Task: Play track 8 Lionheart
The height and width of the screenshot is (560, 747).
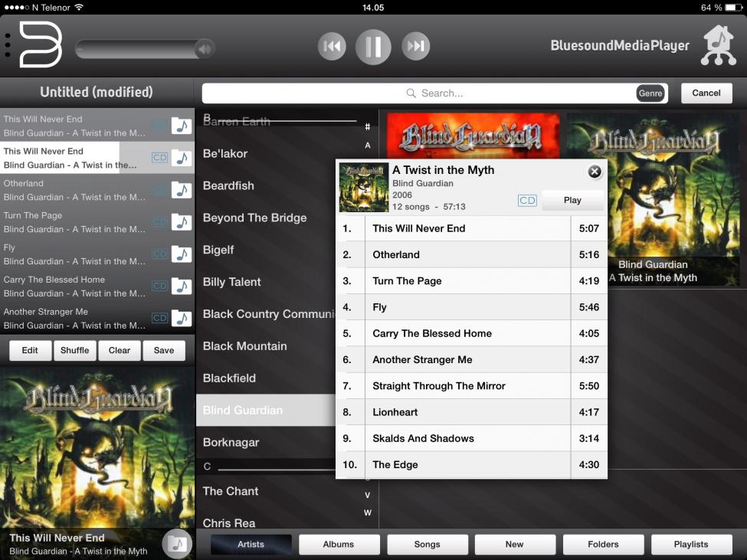Action: tap(472, 412)
